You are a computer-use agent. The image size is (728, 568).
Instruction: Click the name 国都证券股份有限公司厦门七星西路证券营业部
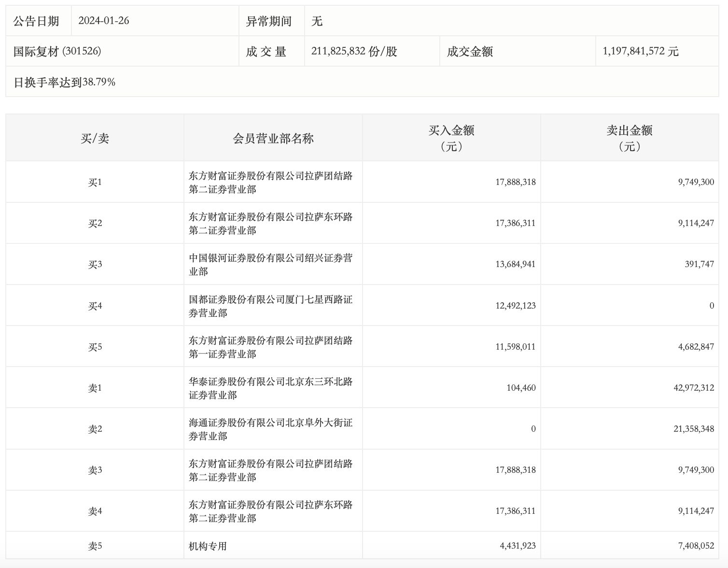pyautogui.click(x=271, y=306)
